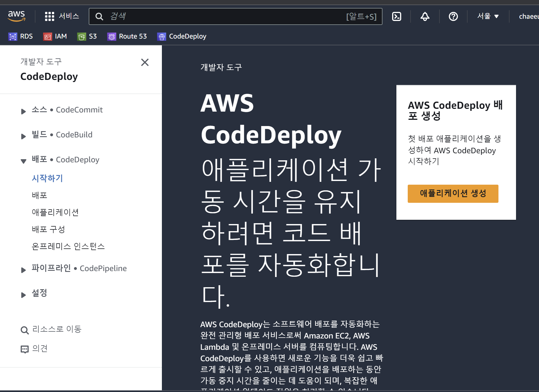Select 배포 under CodeDeploy in sidebar
Viewport: 539px width, 392px height.
point(39,195)
